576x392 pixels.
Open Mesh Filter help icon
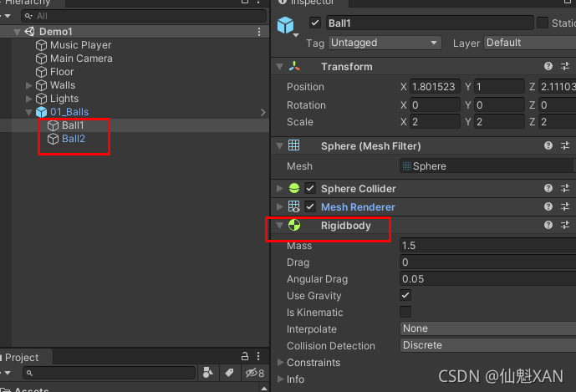pyautogui.click(x=548, y=145)
